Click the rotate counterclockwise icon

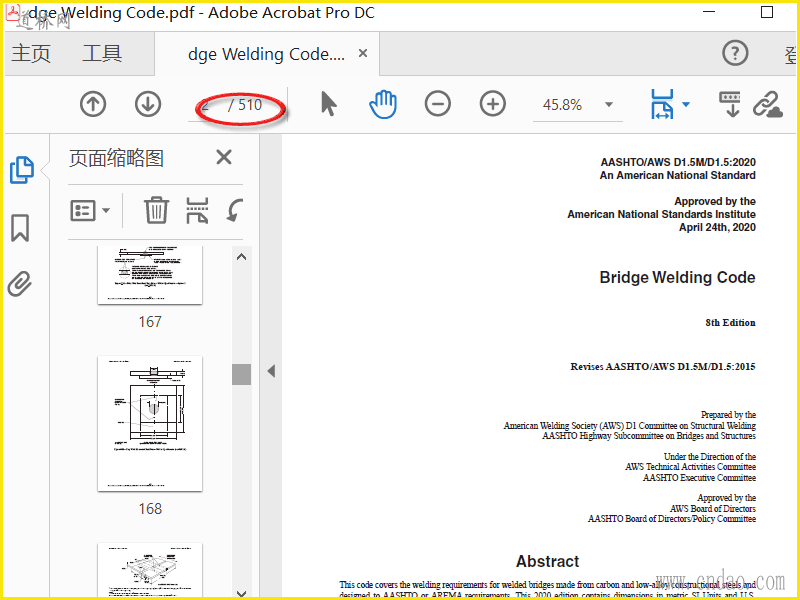click(235, 210)
